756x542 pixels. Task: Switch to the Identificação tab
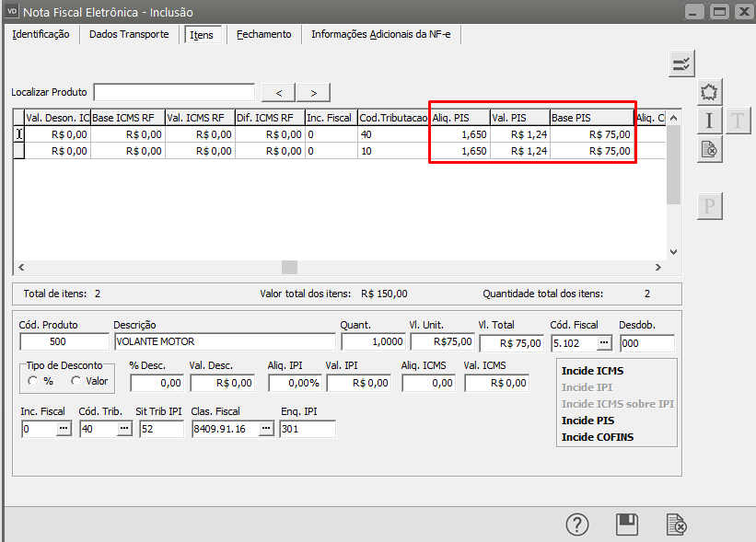pos(41,34)
